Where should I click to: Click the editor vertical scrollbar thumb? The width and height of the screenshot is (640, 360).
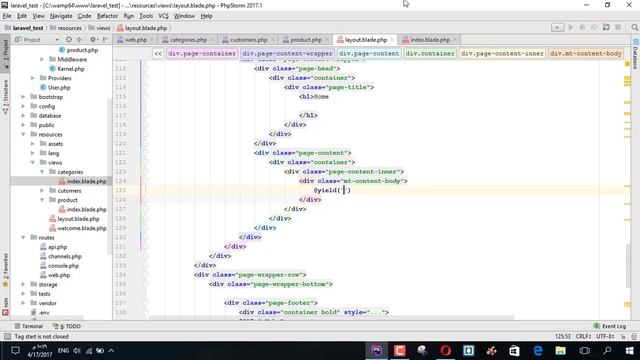[627, 265]
